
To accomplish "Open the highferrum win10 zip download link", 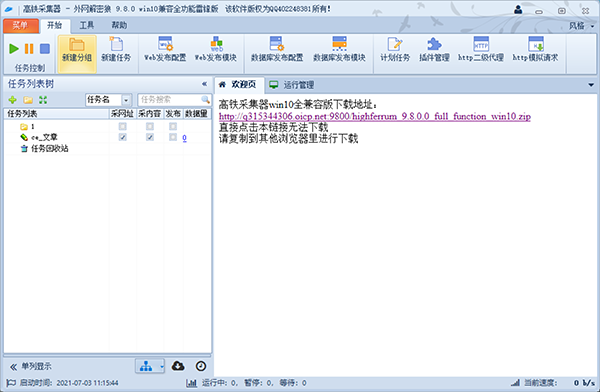I will [375, 116].
